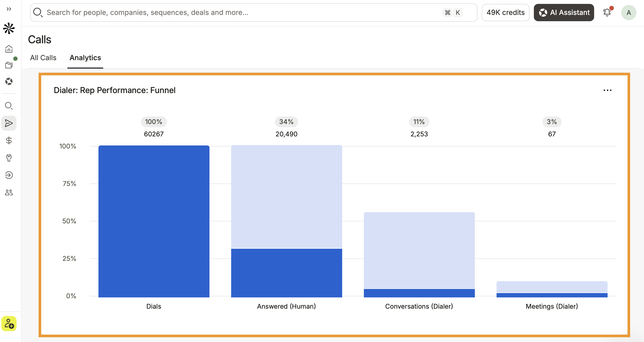
Task: Click the AI Assistant button
Action: pos(564,13)
